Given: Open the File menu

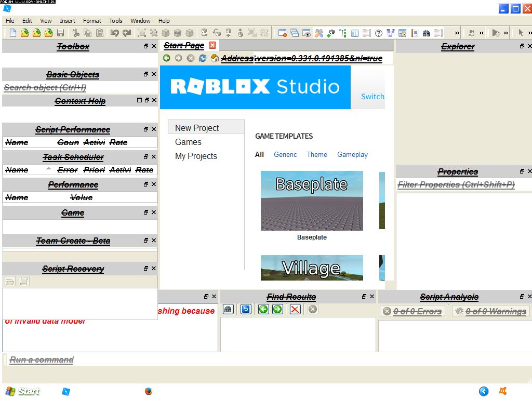Looking at the screenshot, I should click(x=10, y=21).
